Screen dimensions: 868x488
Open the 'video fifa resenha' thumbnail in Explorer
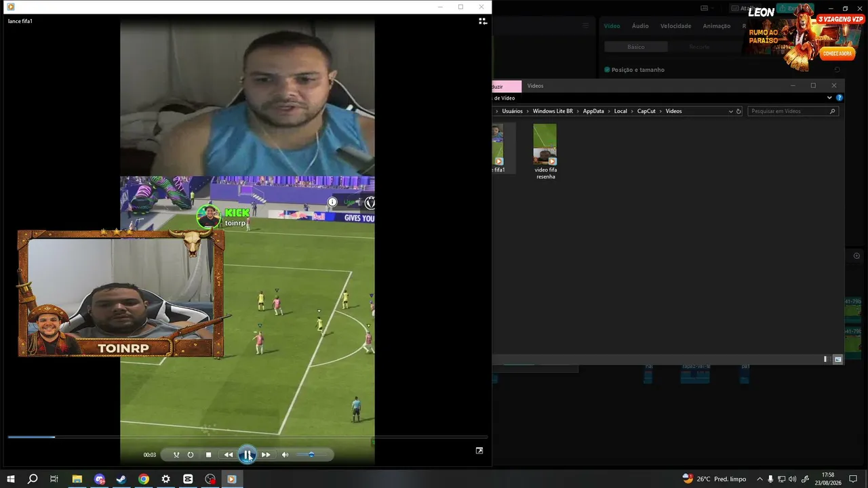point(545,144)
